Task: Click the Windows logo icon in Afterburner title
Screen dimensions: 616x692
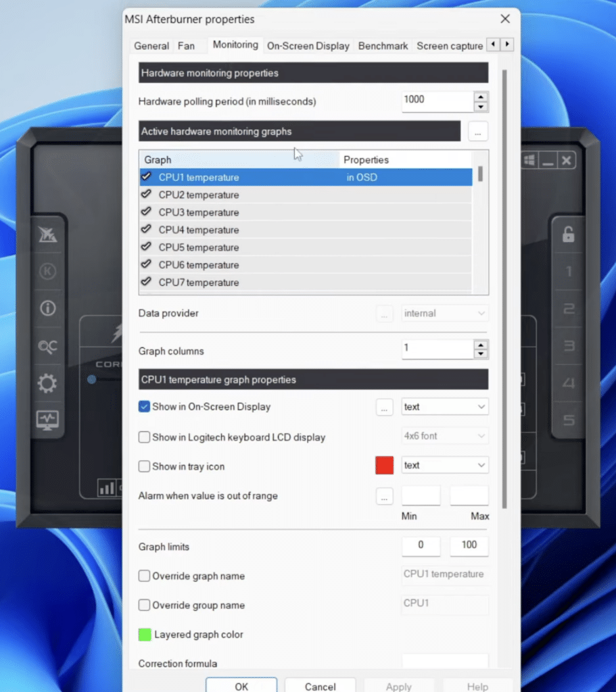Action: pos(529,160)
